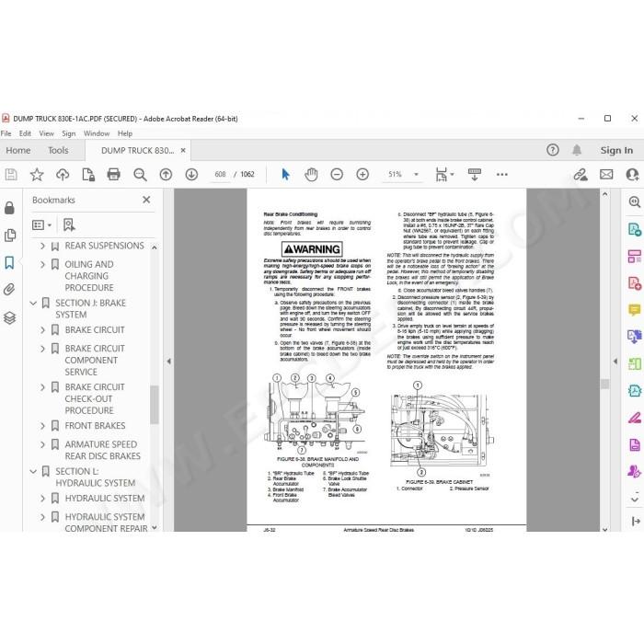Click the Sign In button
This screenshot has height=644, width=644.
(616, 150)
